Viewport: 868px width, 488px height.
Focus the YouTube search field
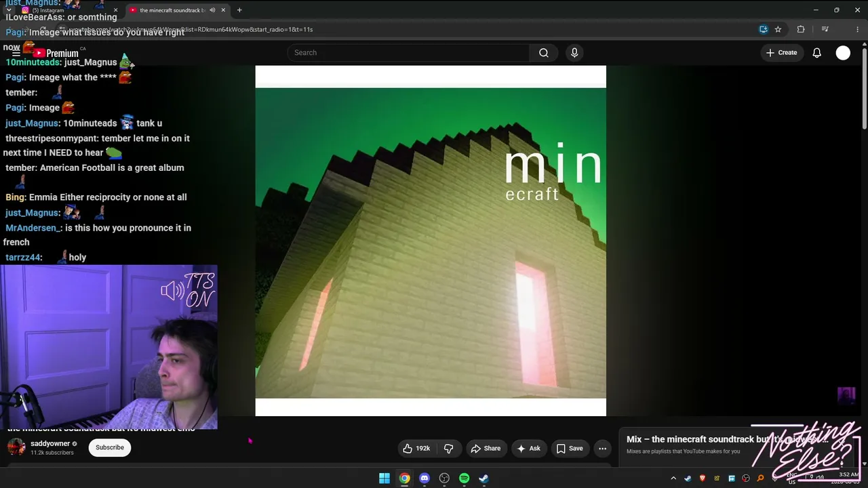(408, 53)
